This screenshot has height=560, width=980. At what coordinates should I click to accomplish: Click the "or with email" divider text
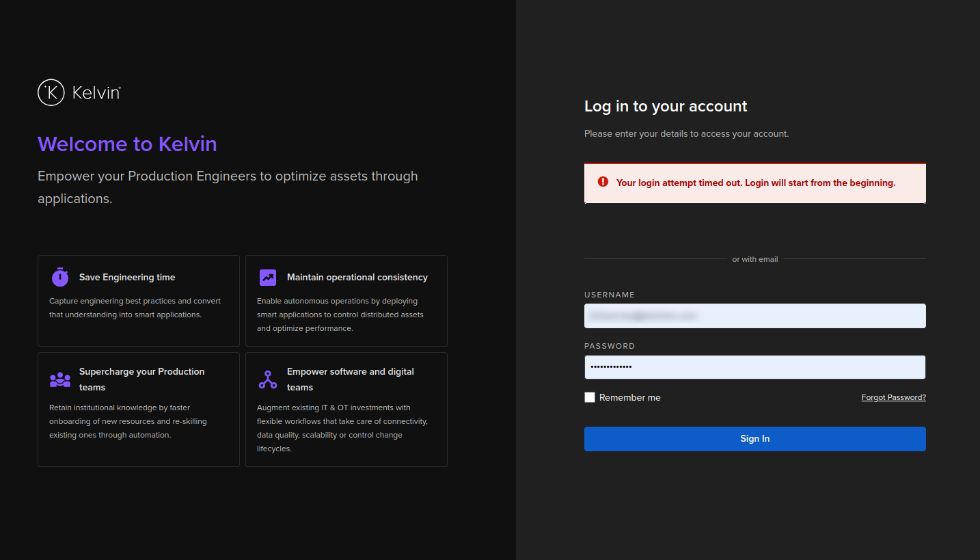pyautogui.click(x=755, y=259)
